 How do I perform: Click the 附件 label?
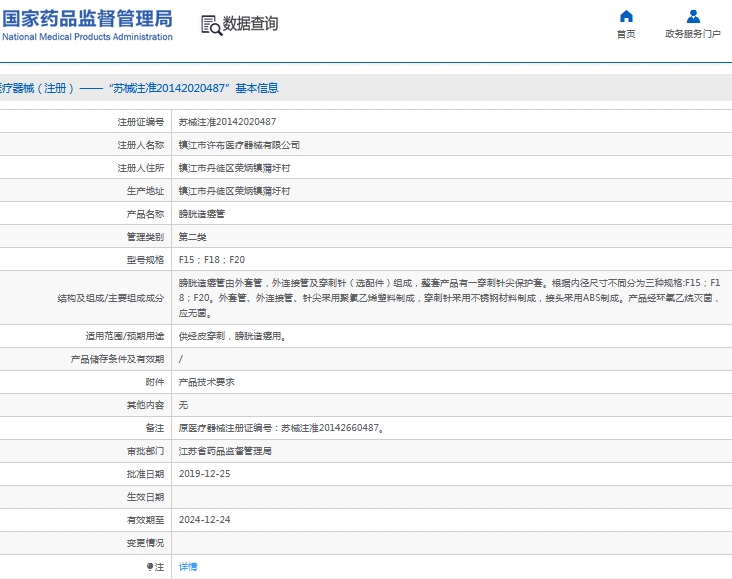point(155,382)
